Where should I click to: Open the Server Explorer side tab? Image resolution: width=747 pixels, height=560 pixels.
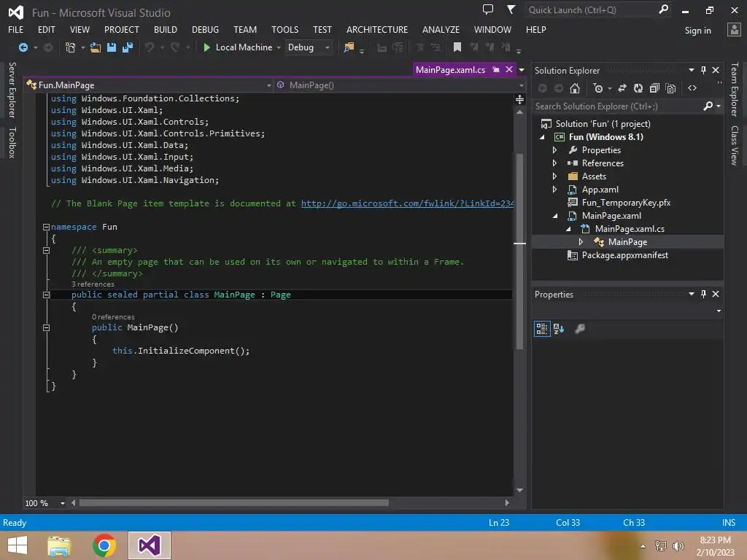(x=12, y=90)
